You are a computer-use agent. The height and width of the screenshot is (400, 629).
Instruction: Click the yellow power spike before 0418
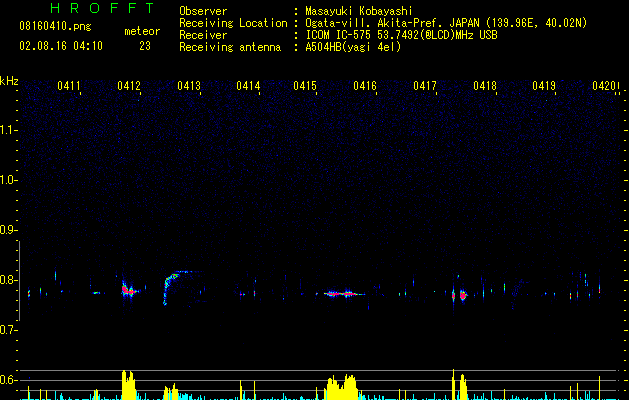[453, 384]
